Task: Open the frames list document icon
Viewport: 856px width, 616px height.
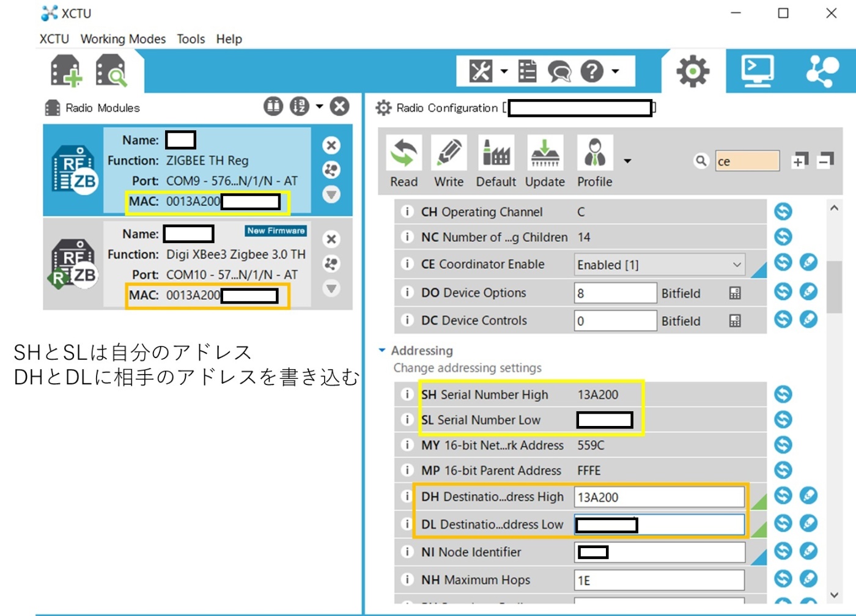Action: click(x=527, y=71)
